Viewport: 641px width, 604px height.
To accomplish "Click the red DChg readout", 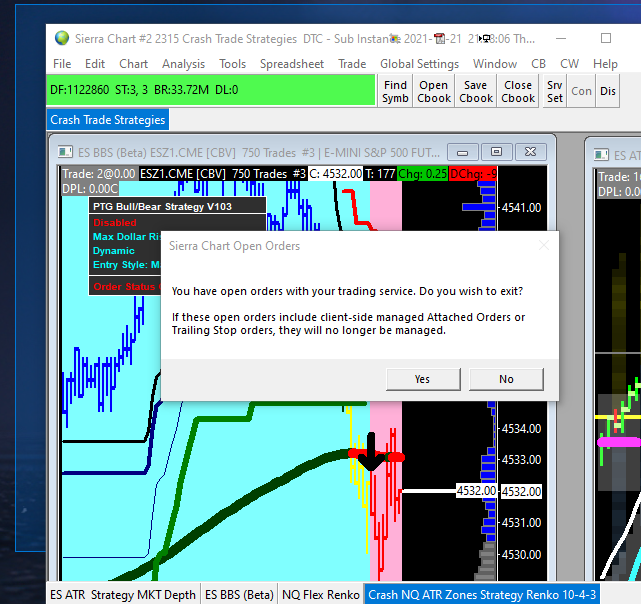I will coord(473,174).
